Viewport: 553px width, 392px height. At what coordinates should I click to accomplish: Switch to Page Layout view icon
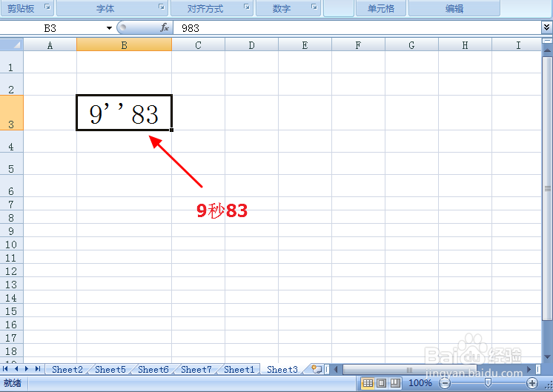click(x=381, y=383)
